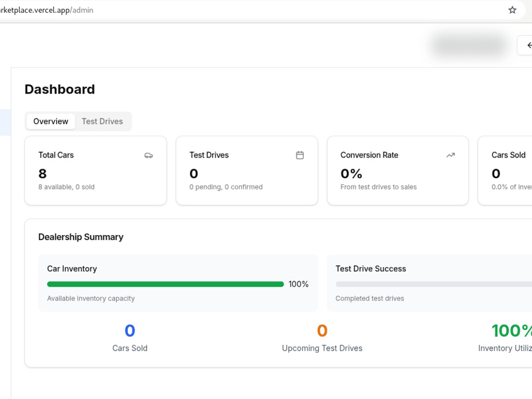The image size is (532, 399).
Task: Click the Dashboard heading
Action: click(x=60, y=89)
